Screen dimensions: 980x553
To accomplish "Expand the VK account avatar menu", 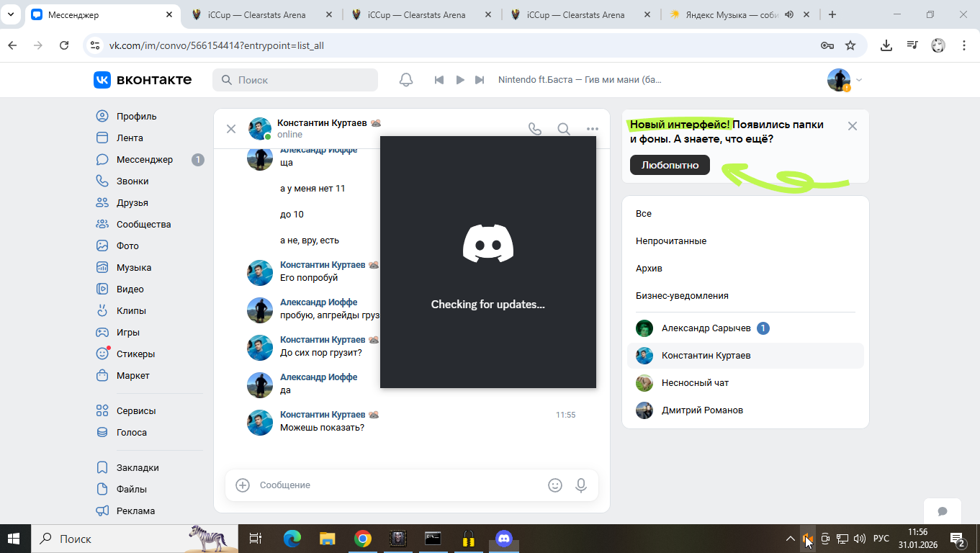I will 844,80.
